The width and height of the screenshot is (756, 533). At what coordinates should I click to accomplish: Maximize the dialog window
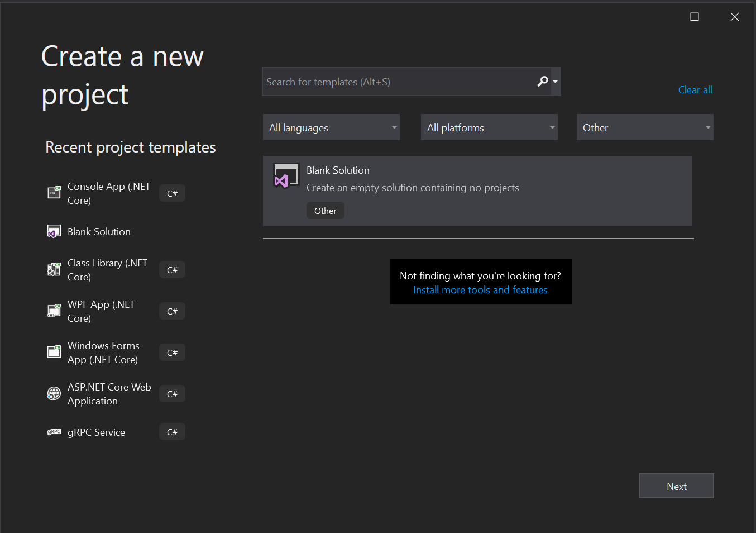pyautogui.click(x=695, y=17)
